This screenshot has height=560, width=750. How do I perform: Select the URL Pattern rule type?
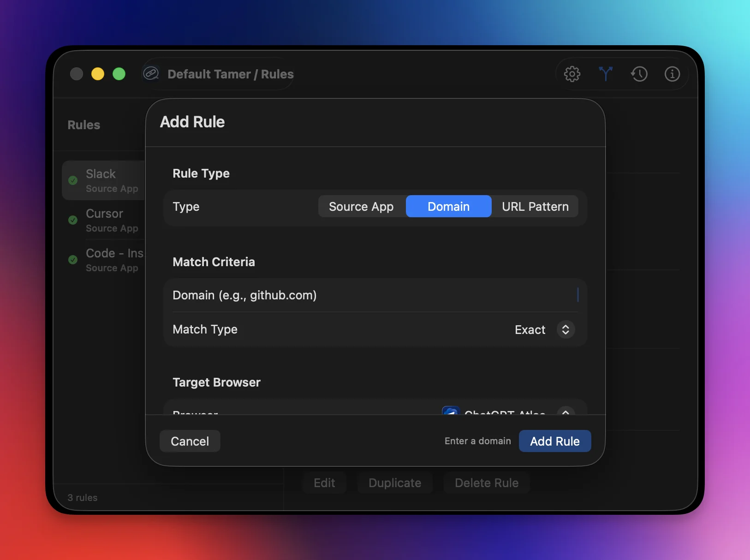coord(535,206)
